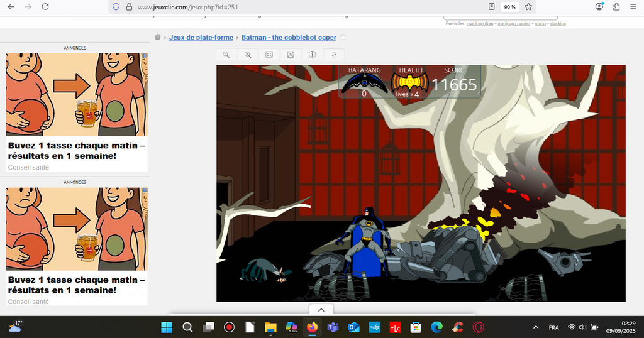Open the blank document app in taskbar
Screen dimensions: 644x338
(x=250, y=327)
